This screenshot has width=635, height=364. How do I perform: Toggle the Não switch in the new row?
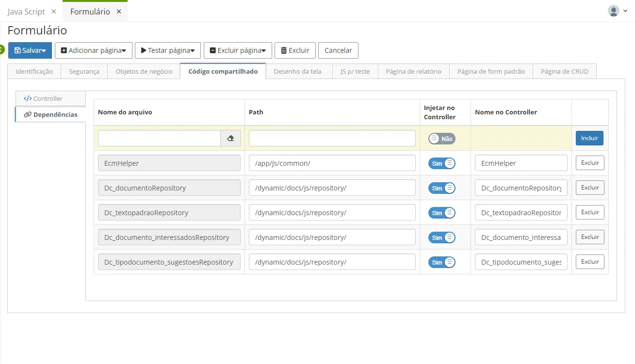441,139
